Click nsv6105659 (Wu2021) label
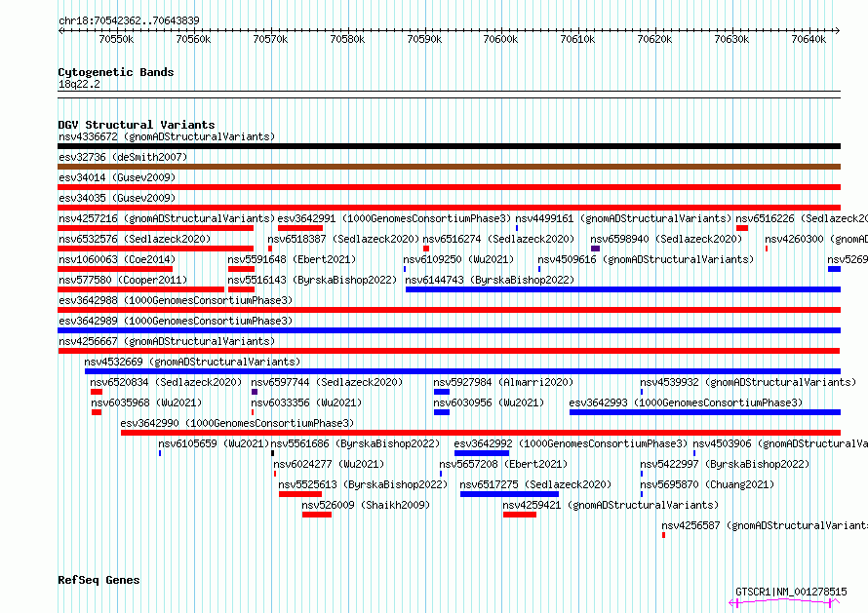 pos(214,443)
